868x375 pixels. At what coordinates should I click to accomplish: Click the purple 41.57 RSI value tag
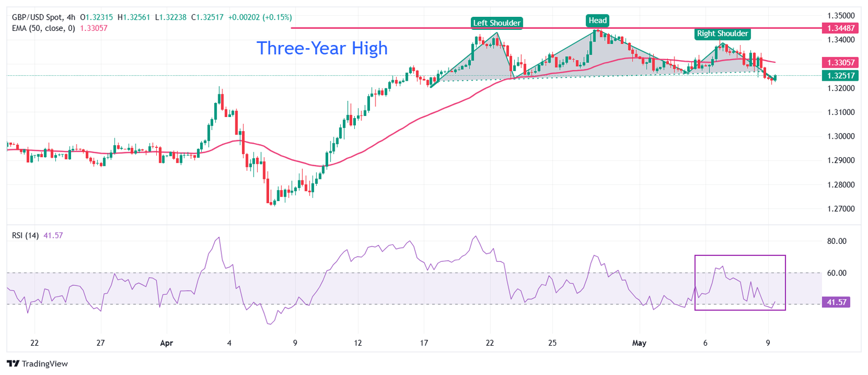(x=836, y=302)
